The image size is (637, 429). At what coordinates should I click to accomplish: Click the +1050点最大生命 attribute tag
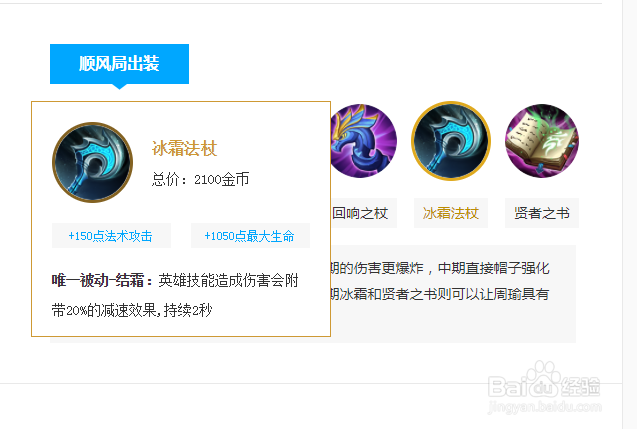click(250, 236)
